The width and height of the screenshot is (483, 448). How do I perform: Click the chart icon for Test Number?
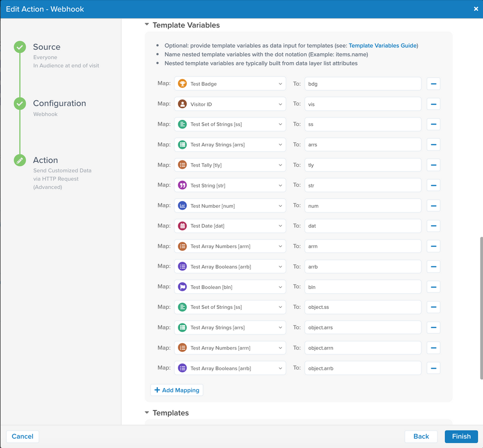[182, 205]
